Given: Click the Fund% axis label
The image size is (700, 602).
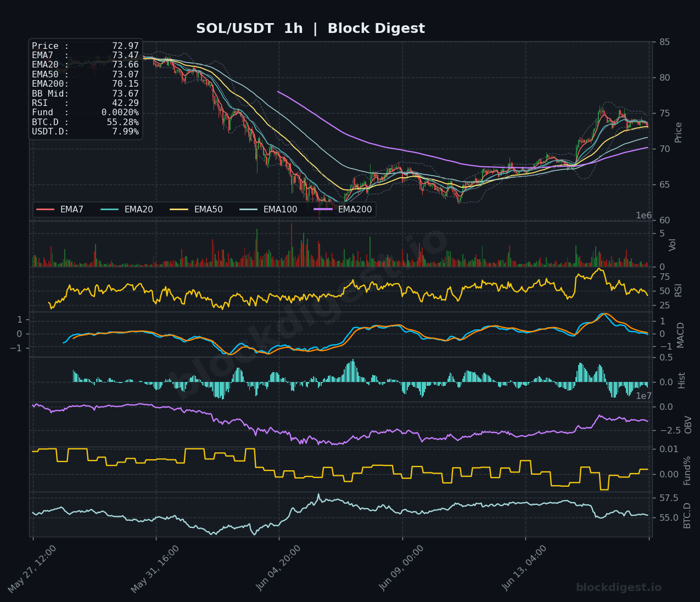Looking at the screenshot, I should tap(687, 470).
